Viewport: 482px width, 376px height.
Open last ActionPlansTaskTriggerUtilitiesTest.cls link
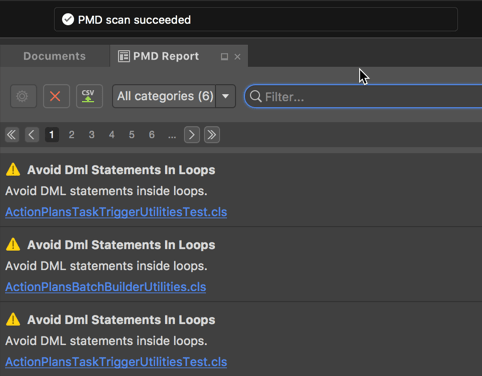[x=116, y=362]
